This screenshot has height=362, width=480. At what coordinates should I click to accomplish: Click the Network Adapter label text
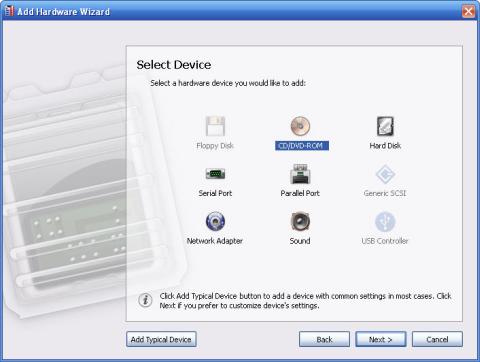pos(215,241)
